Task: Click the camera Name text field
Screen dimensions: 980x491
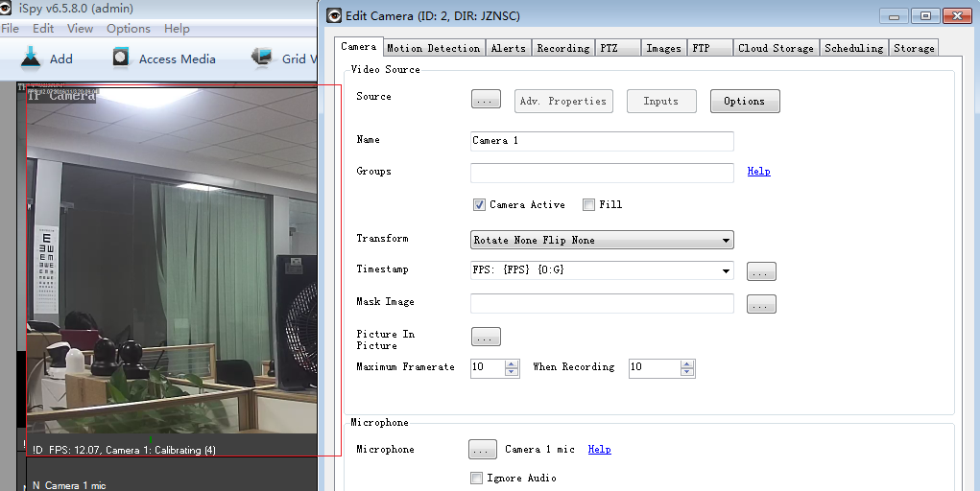Action: 602,141
